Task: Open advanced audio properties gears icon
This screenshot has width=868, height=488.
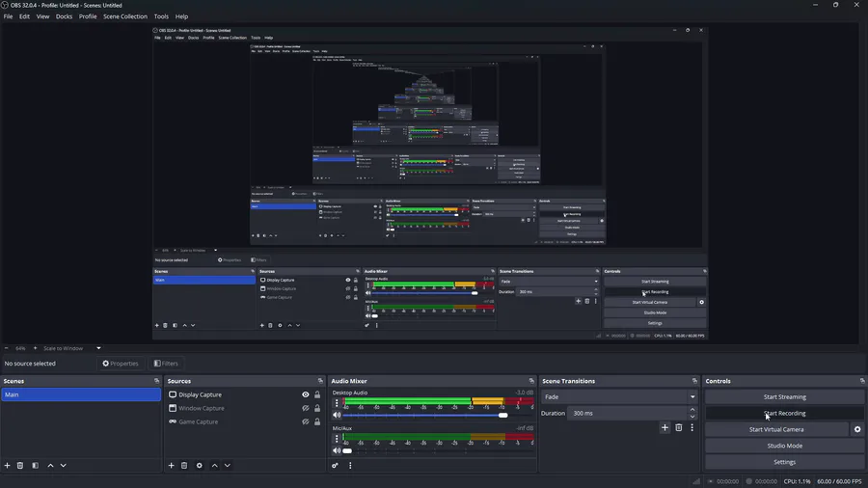Action: 335,465
